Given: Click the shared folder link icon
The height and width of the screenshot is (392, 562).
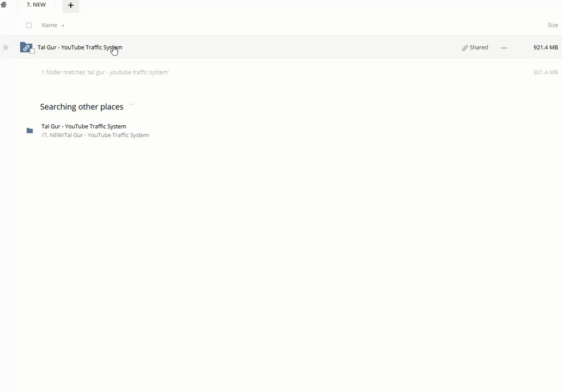Looking at the screenshot, I should coord(26,47).
